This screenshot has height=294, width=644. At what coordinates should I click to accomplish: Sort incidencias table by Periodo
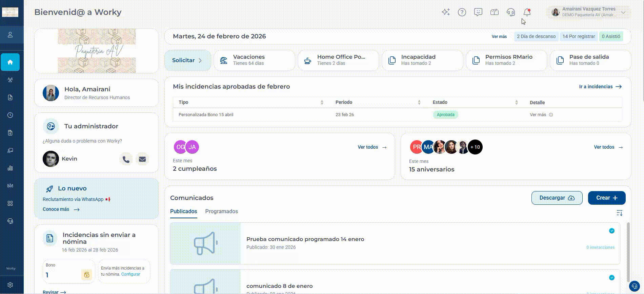click(x=419, y=103)
